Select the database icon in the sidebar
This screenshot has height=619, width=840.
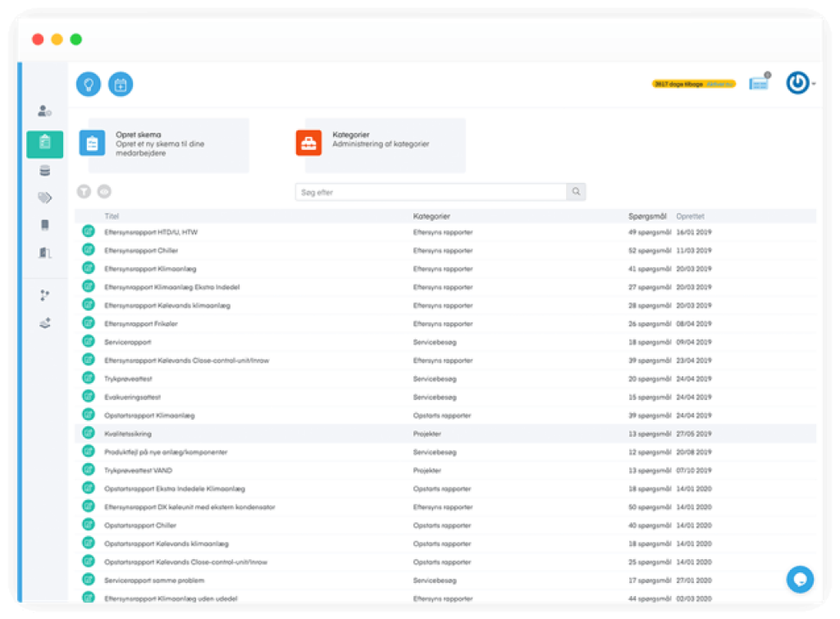coord(44,171)
